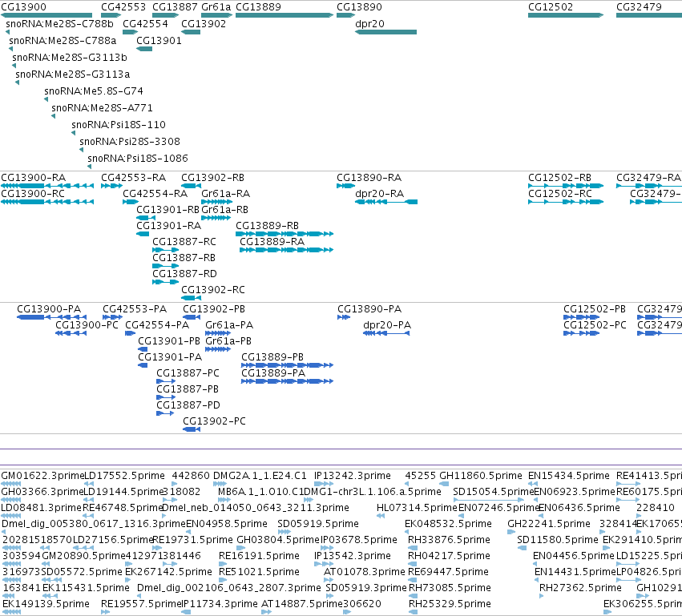The width and height of the screenshot is (682, 616).
Task: Click the CG42553 gene label
Action: click(x=123, y=7)
